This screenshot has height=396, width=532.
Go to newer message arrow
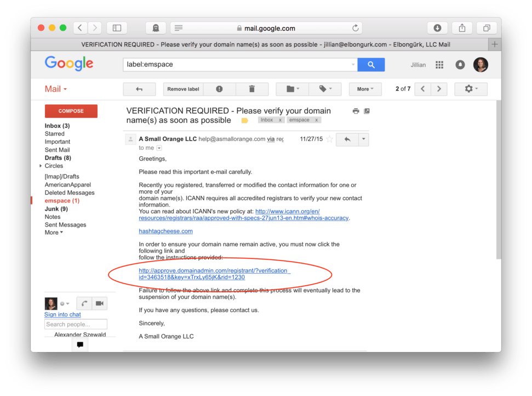point(423,89)
